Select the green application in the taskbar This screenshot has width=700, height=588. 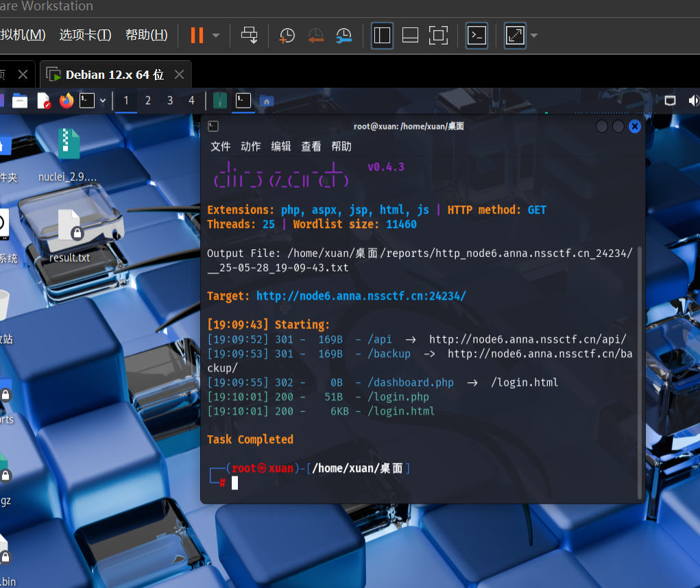coord(219,101)
